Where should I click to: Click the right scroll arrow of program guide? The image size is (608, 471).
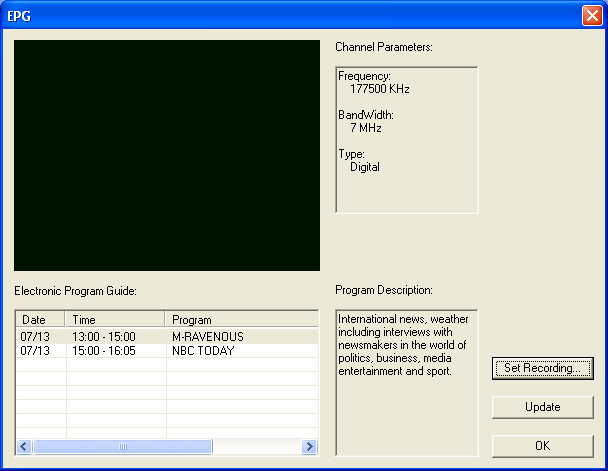pyautogui.click(x=309, y=447)
